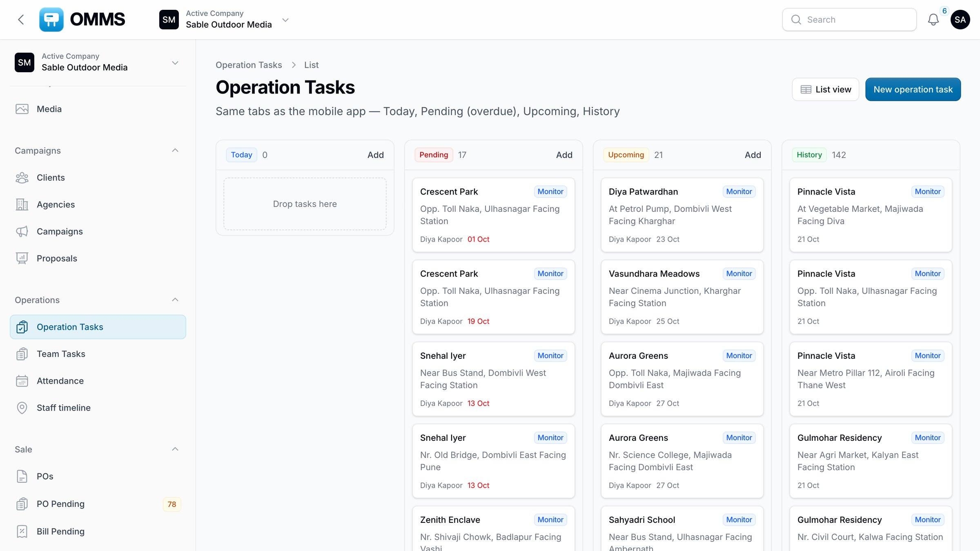
Task: Open Team Tasks in the sidebar
Action: (98, 354)
